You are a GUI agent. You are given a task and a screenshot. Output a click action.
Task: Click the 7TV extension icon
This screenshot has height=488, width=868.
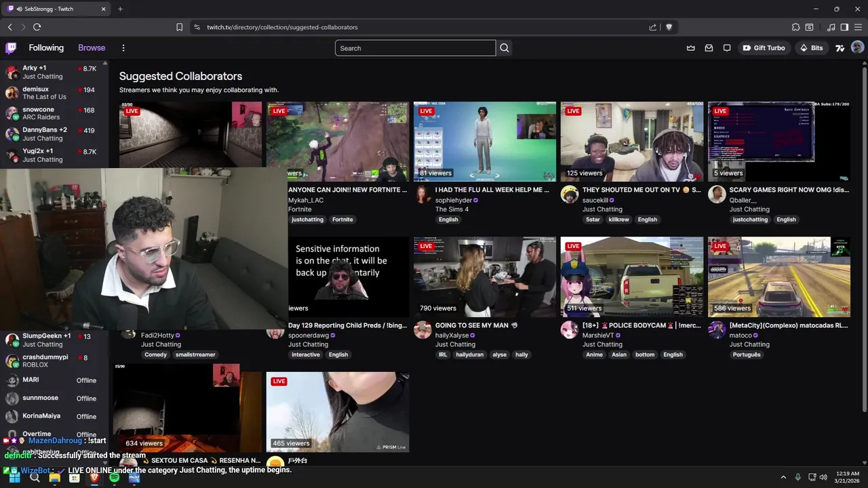(840, 48)
